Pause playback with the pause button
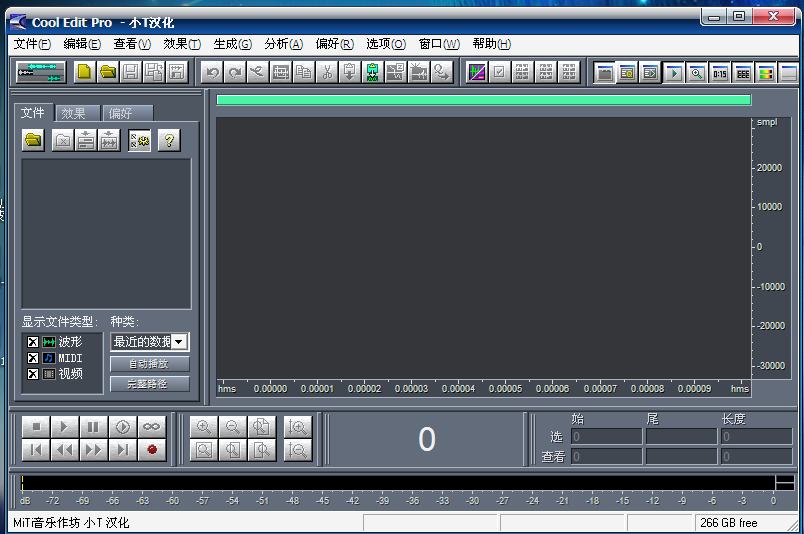This screenshot has width=804, height=534. pyautogui.click(x=93, y=427)
